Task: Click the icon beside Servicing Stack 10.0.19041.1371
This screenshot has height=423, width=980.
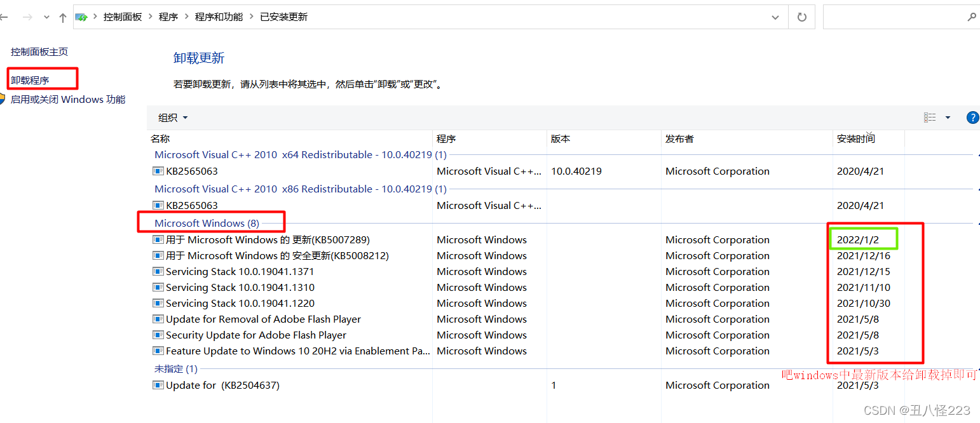Action: click(x=158, y=271)
